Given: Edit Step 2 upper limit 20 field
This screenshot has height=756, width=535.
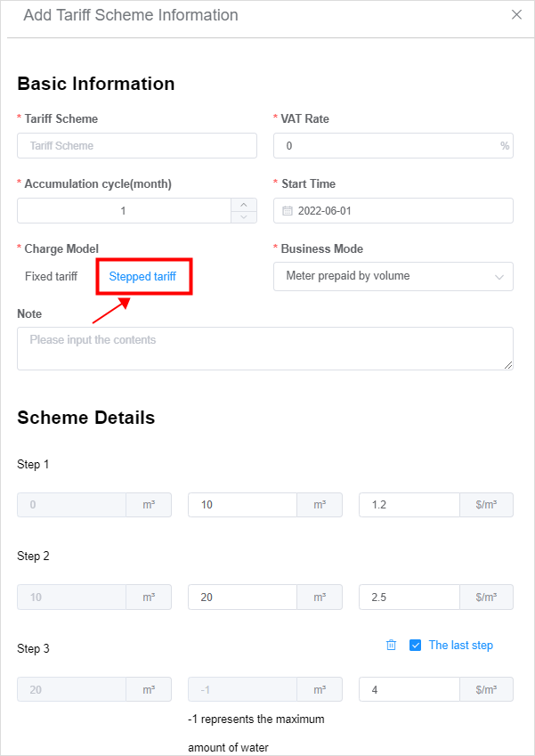Looking at the screenshot, I should [242, 597].
